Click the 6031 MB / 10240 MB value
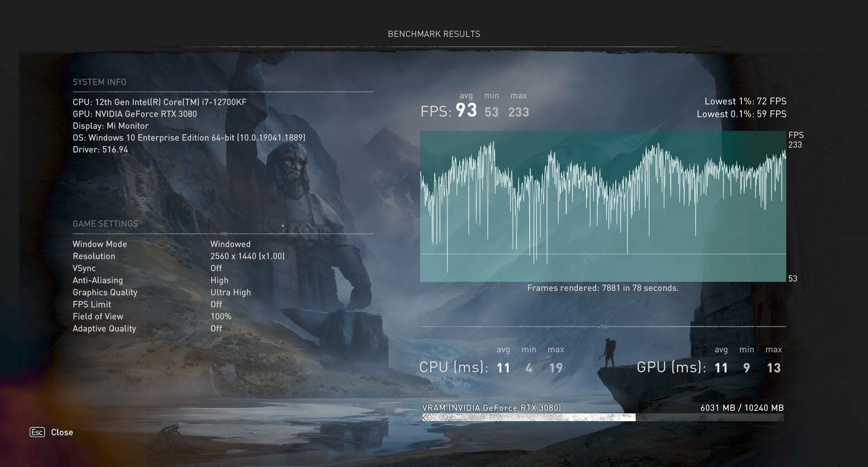868x467 pixels. click(742, 408)
